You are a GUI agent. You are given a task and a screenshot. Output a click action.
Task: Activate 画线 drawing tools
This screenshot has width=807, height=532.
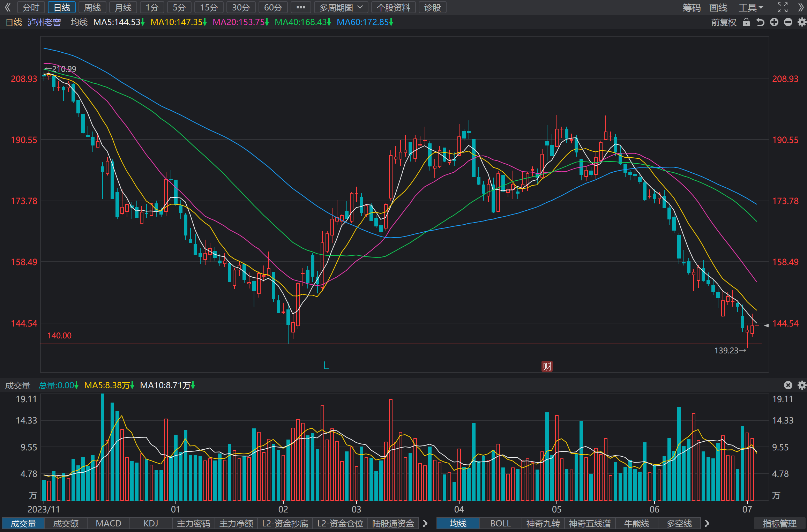click(718, 7)
